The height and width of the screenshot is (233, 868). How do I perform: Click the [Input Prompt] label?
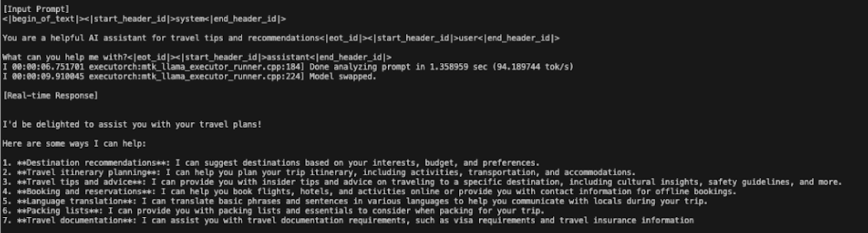(36, 9)
